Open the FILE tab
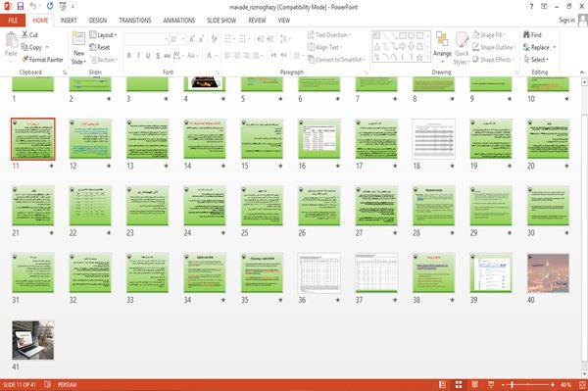 point(13,21)
